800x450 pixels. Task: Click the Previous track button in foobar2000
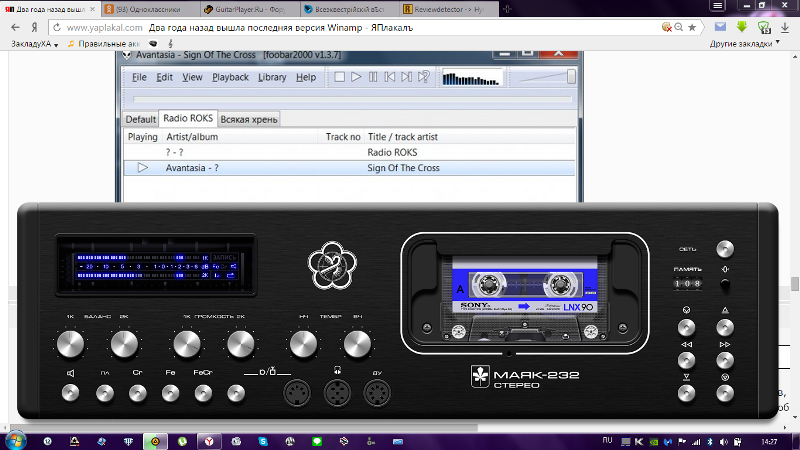click(390, 77)
